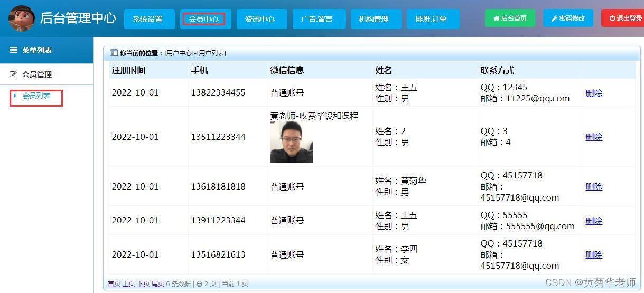
Task: Click the breadcrumb panel icon
Action: [x=114, y=53]
